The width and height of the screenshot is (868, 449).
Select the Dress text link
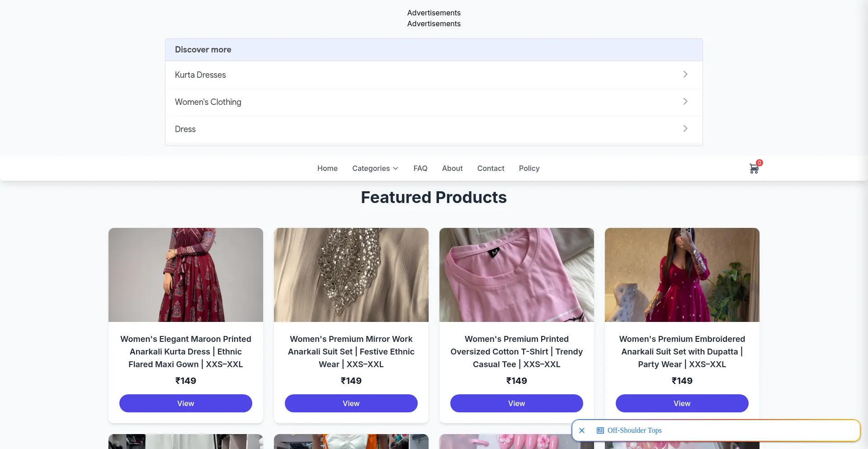coord(185,129)
